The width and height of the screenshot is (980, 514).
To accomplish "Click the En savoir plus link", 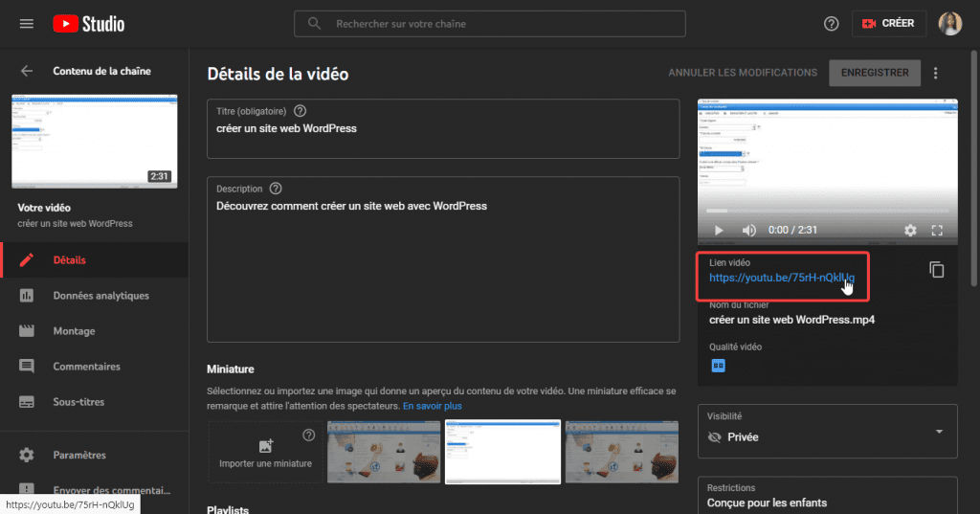I will pos(433,406).
